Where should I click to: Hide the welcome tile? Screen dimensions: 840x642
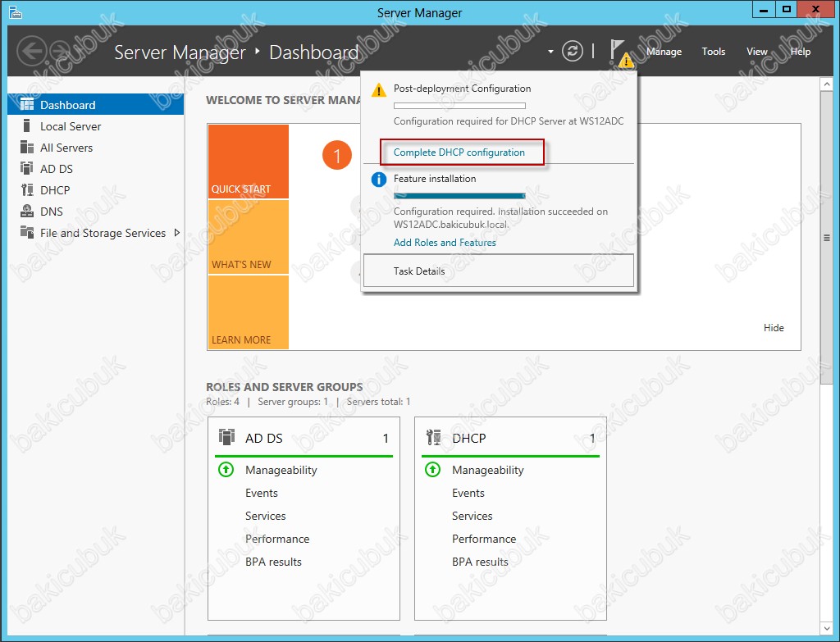(x=774, y=328)
